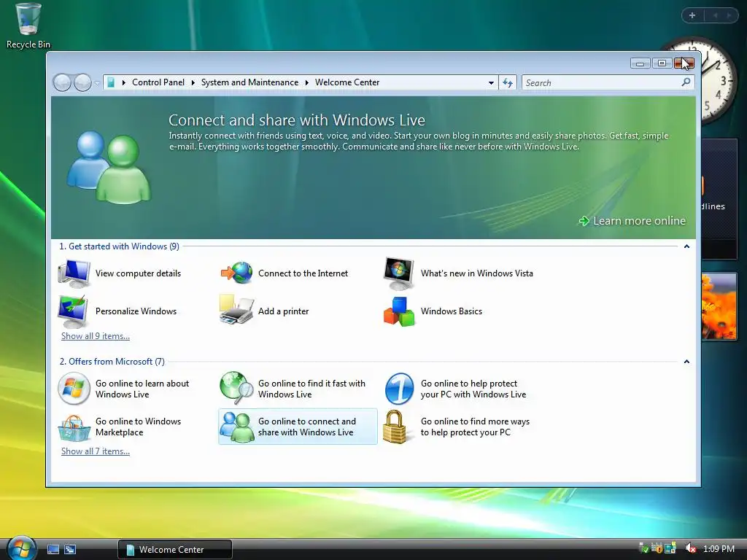This screenshot has height=560, width=747.
Task: Click the Windows Start orb
Action: 20,548
